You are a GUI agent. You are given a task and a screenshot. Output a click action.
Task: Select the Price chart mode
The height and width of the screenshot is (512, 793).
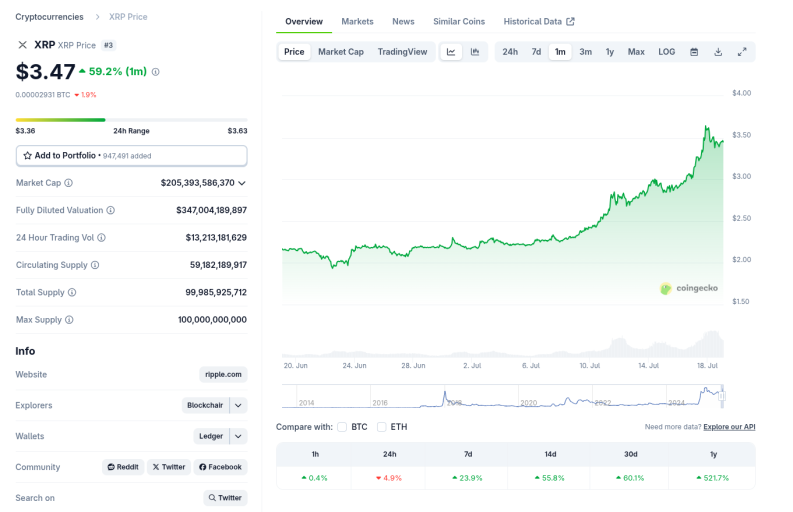tap(294, 52)
